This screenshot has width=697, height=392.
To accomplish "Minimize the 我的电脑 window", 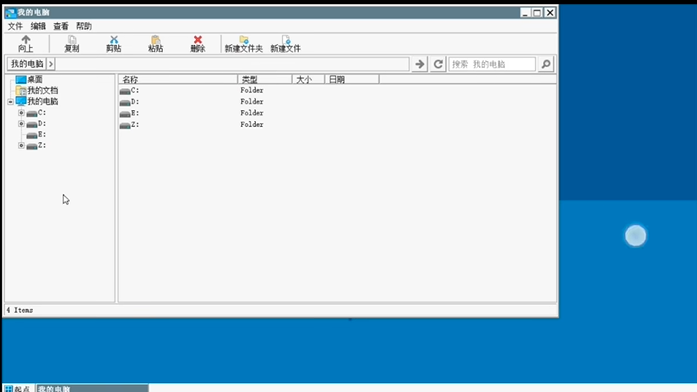I will click(525, 12).
